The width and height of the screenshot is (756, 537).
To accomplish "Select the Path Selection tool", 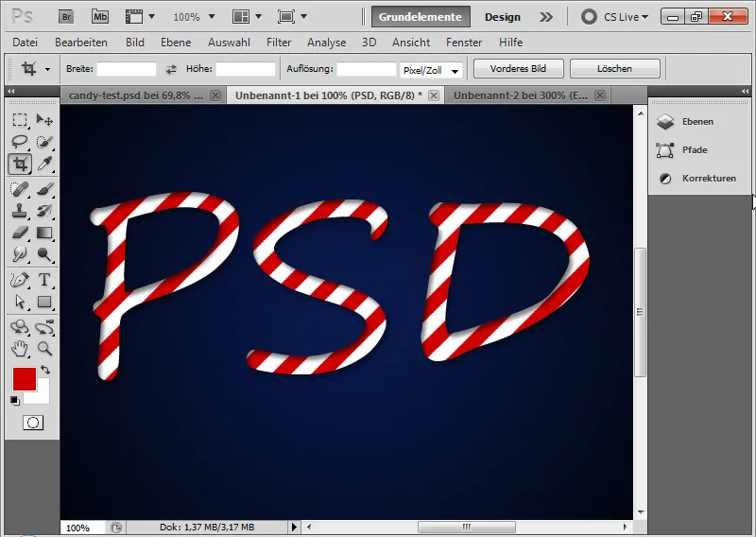I will pyautogui.click(x=20, y=302).
